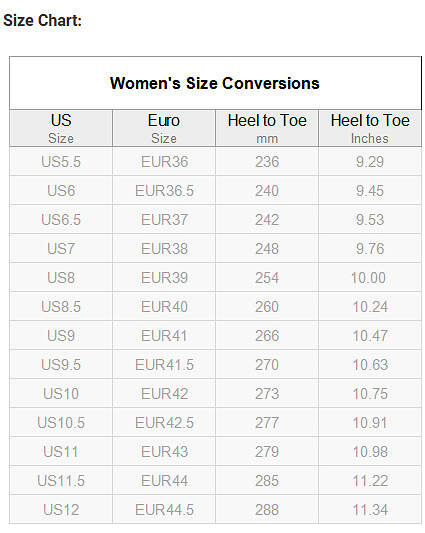Click the 9.76 inches value

point(370,249)
